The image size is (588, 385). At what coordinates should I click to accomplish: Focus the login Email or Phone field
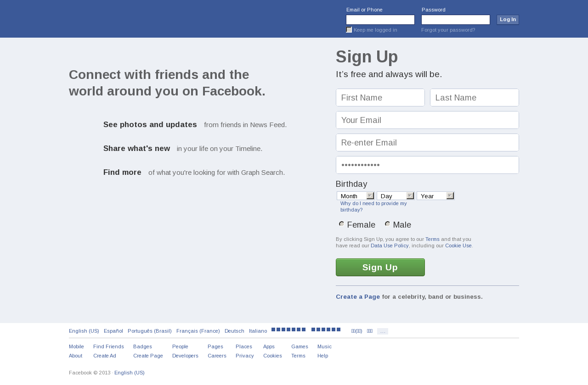[x=380, y=20]
